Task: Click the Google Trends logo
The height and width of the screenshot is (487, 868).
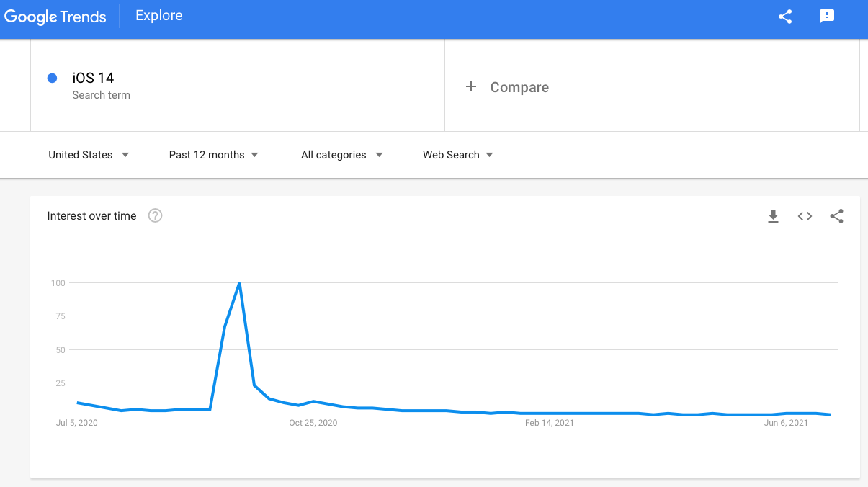Action: (x=55, y=17)
